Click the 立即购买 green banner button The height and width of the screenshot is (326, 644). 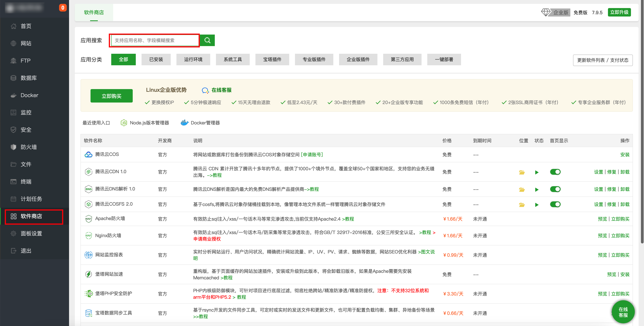tap(111, 96)
